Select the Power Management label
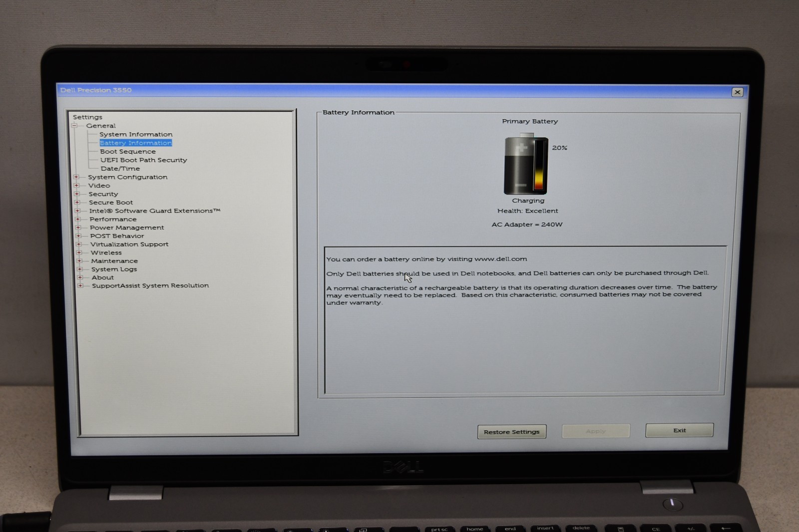The height and width of the screenshot is (532, 799). (127, 228)
